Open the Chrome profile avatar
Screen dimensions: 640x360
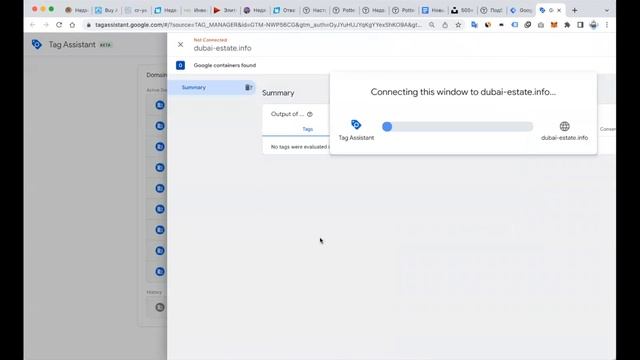(593, 25)
